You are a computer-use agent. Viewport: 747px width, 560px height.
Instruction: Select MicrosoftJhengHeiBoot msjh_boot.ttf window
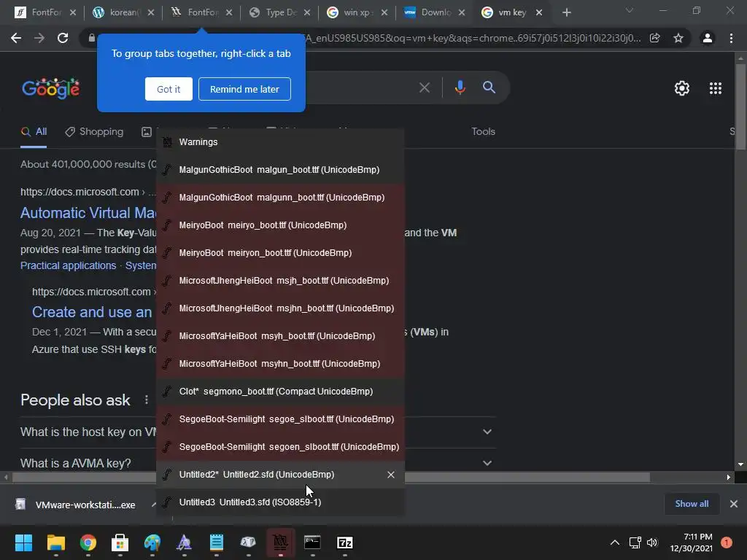click(x=281, y=281)
